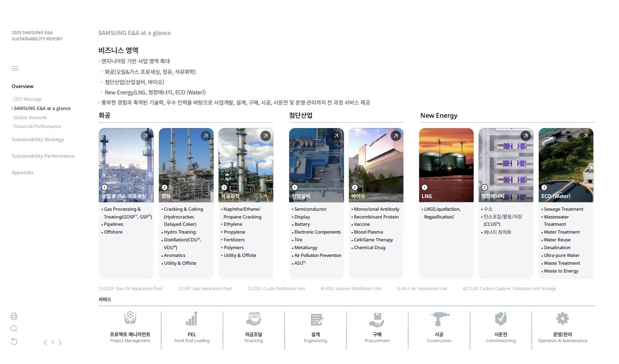
Task: Click the Project Management hands icon
Action: [x=130, y=318]
